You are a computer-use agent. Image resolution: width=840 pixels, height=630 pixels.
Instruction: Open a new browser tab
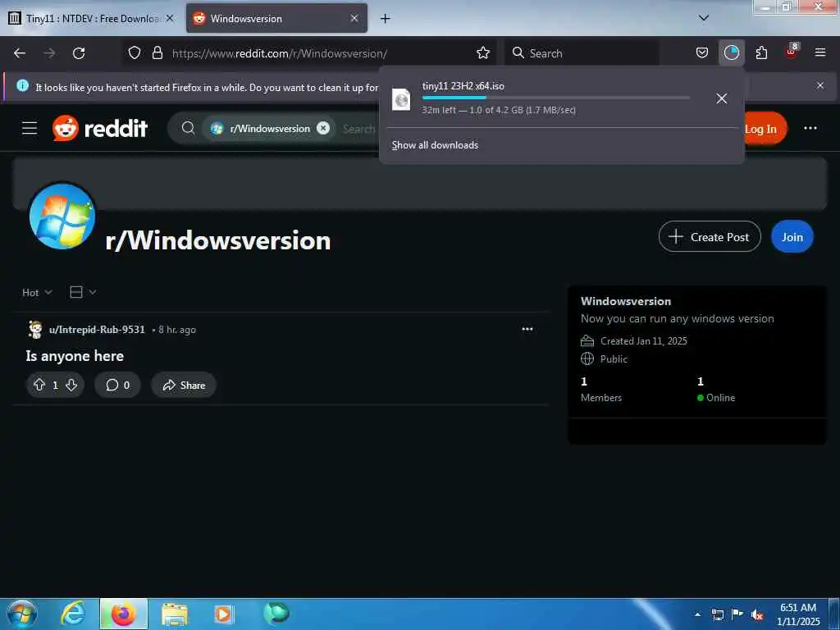pyautogui.click(x=385, y=19)
